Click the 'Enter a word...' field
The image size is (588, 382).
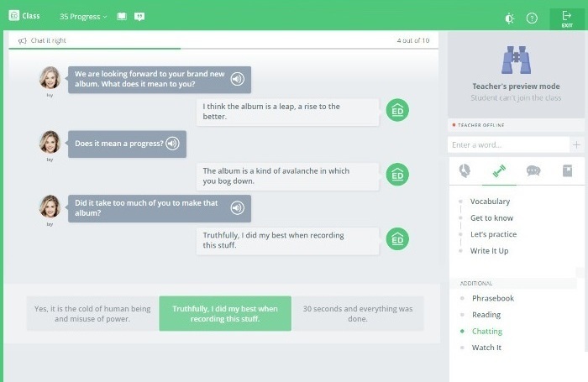tap(508, 145)
